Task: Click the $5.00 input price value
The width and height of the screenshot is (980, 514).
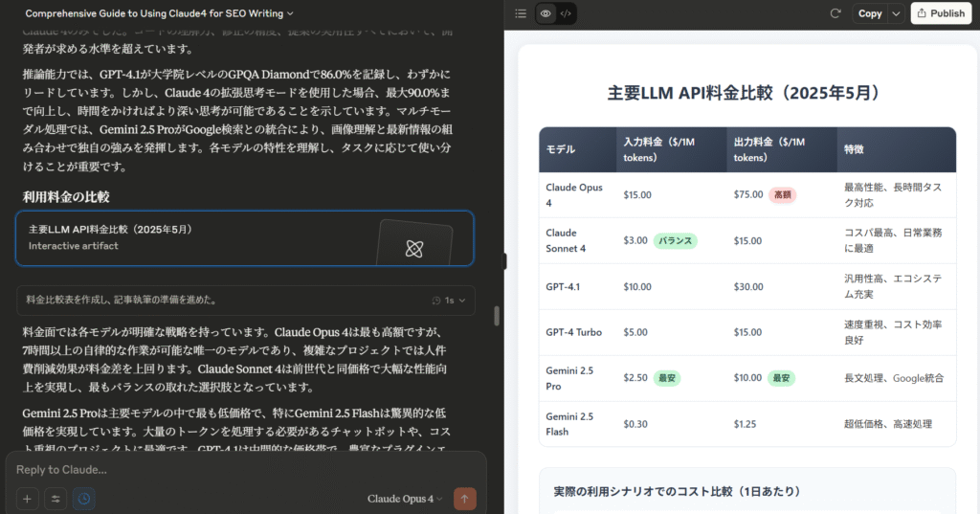Action: pyautogui.click(x=635, y=333)
